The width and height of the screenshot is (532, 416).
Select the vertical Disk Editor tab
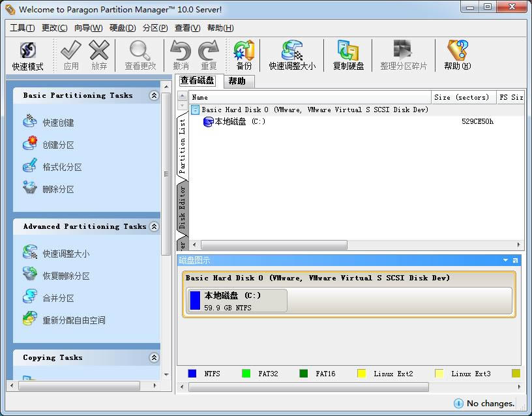183,207
